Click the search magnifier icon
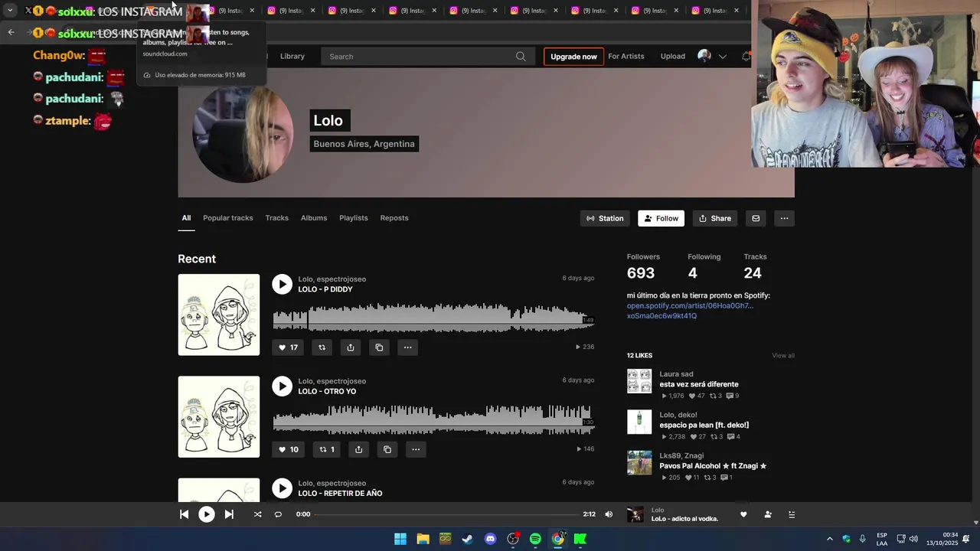 [521, 57]
